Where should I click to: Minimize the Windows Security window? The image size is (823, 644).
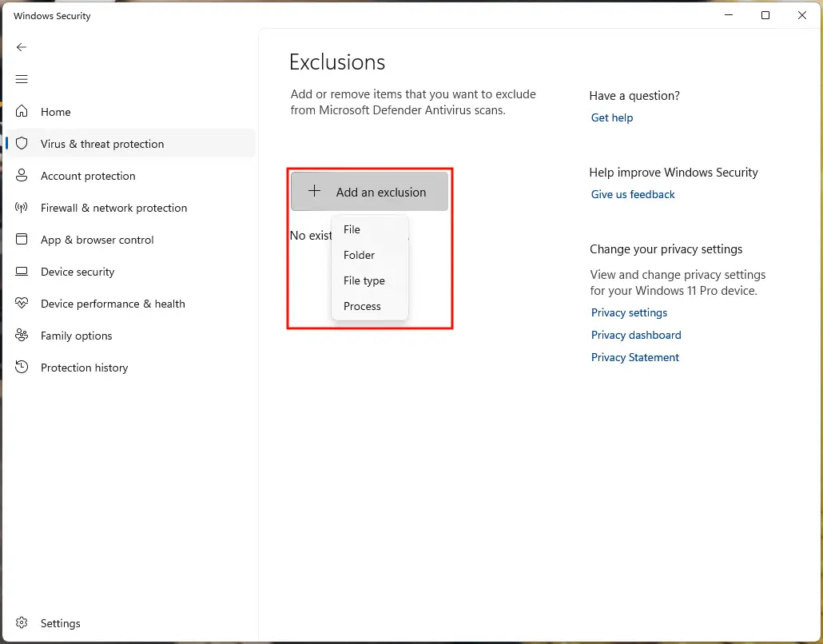(x=729, y=15)
